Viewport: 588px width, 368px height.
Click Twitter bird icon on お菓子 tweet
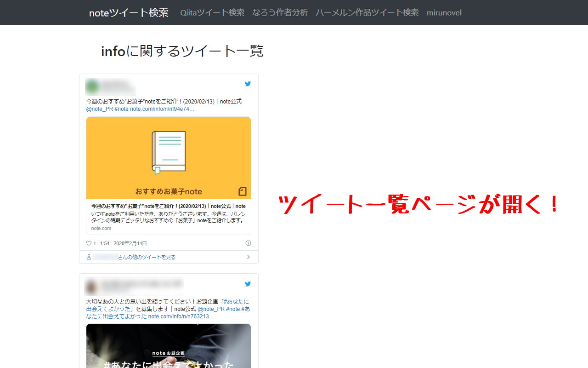pyautogui.click(x=248, y=84)
